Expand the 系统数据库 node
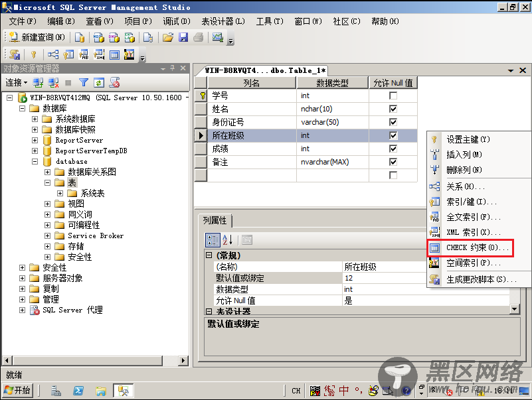 [35, 119]
